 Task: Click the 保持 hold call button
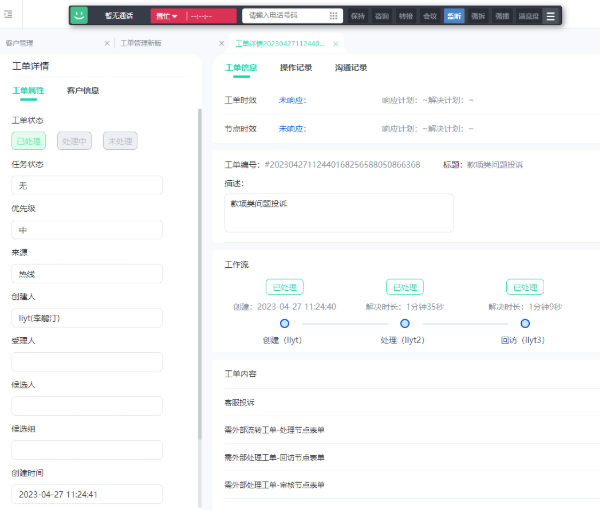(358, 16)
